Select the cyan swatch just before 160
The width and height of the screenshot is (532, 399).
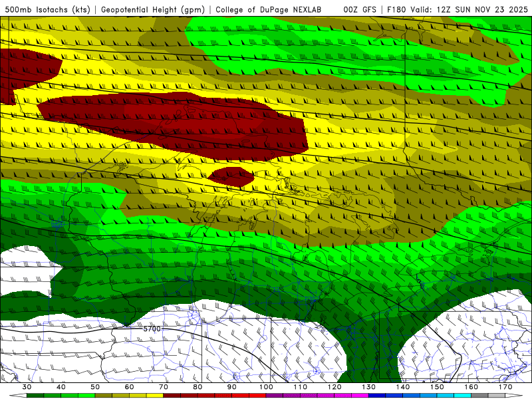[x=462, y=396]
